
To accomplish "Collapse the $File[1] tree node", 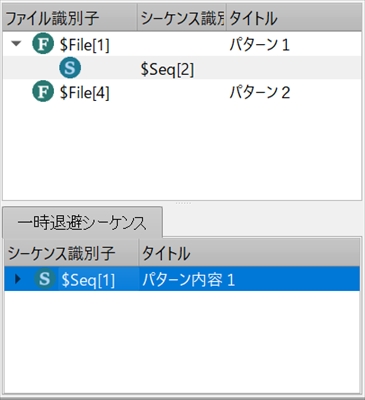I will (x=16, y=44).
